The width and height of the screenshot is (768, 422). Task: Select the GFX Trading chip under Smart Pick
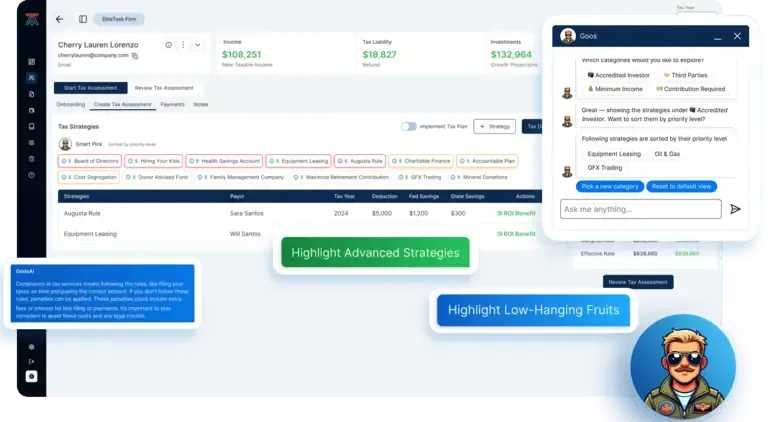point(420,177)
